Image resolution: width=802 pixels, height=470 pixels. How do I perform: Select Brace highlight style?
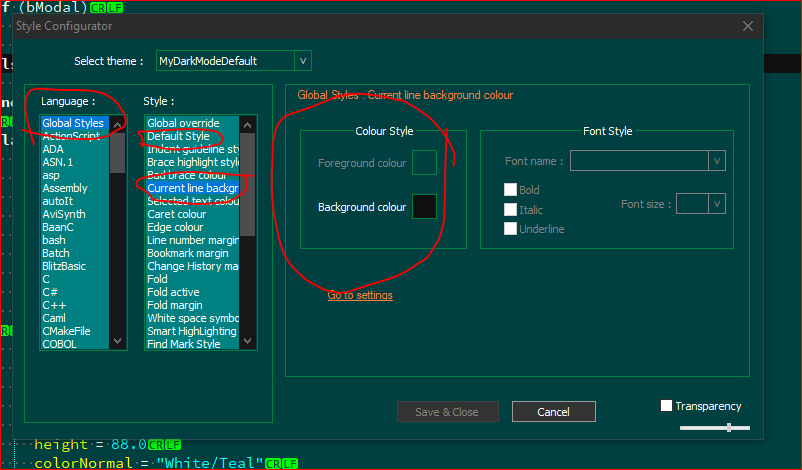(x=192, y=162)
